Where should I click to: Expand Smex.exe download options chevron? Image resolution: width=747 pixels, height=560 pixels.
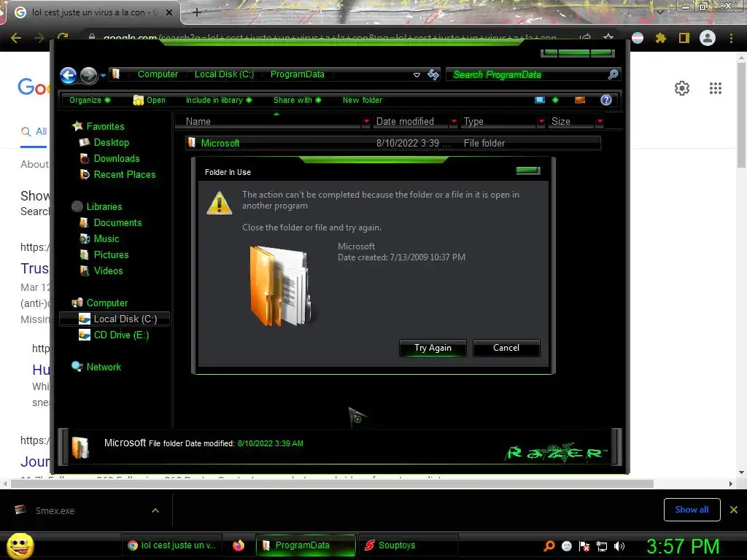155,510
